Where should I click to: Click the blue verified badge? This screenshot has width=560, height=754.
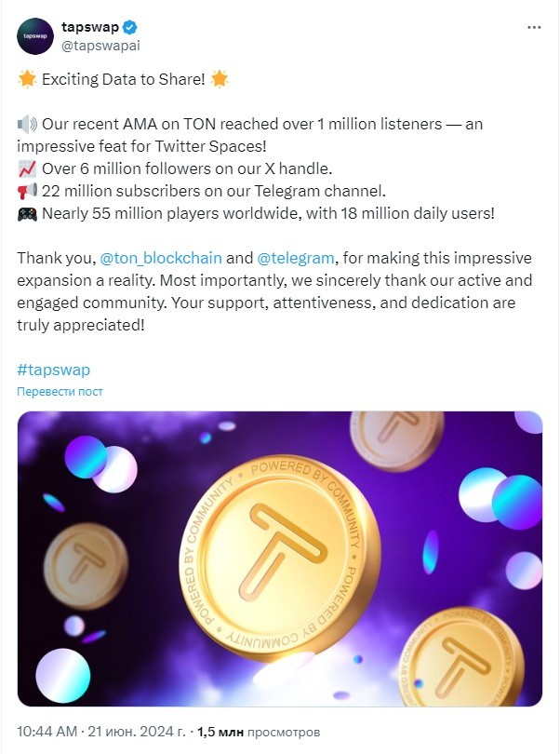point(130,27)
